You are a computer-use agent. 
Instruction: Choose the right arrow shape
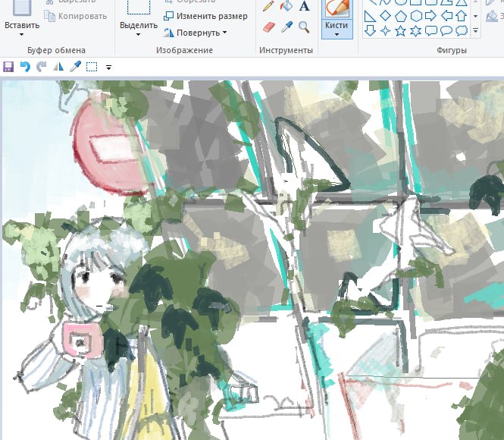(430, 16)
